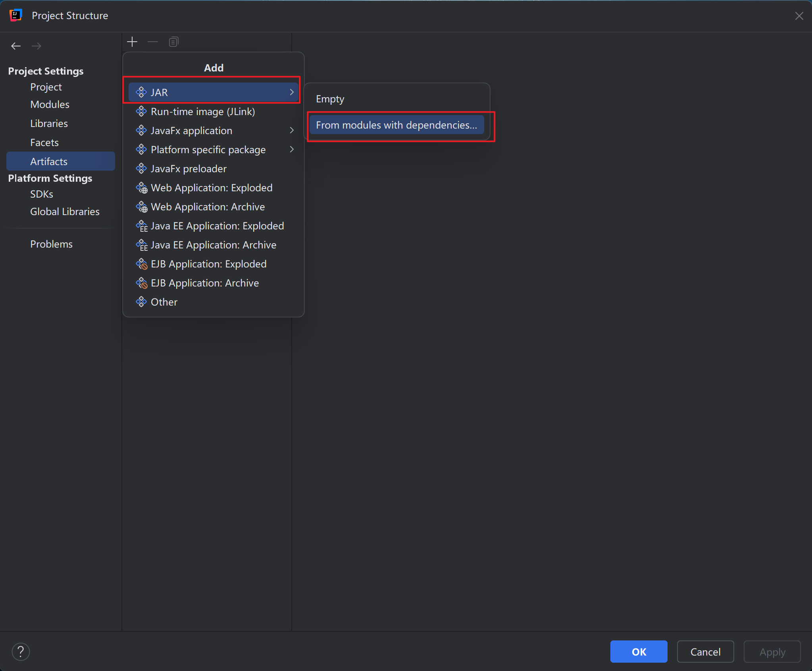Viewport: 812px width, 671px height.
Task: Expand the JavaFx application submenu arrow
Action: click(x=292, y=130)
